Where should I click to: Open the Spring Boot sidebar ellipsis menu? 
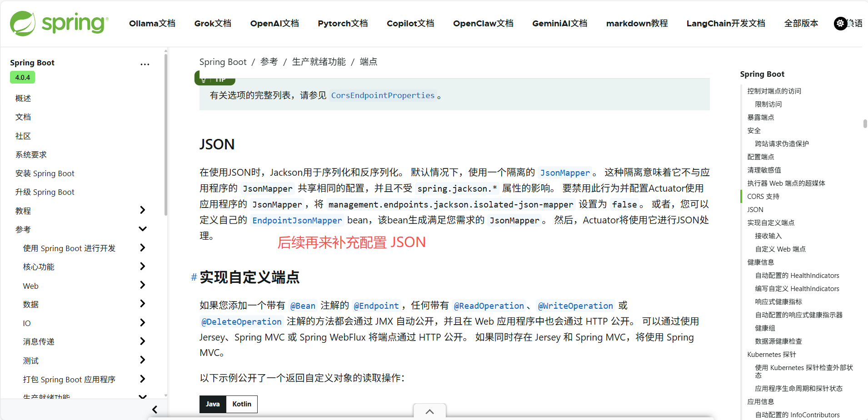point(145,64)
